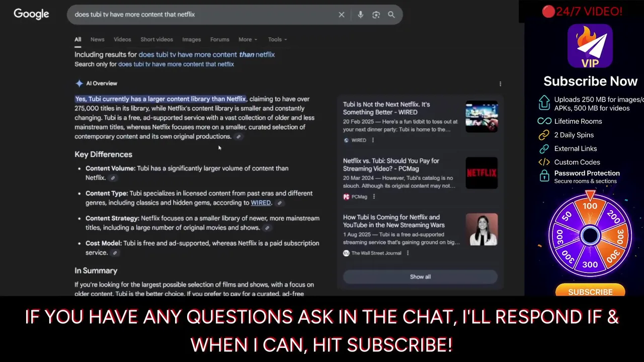Follow the WIRED inline hyperlink
This screenshot has width=644, height=362.
click(x=261, y=203)
